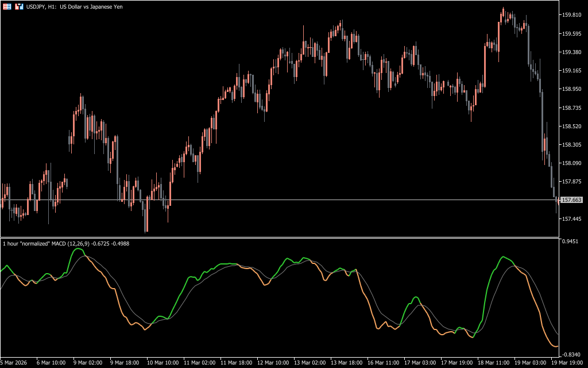The width and height of the screenshot is (588, 368).
Task: Click the green MACD peak near 18 Mar
Action: (x=504, y=257)
